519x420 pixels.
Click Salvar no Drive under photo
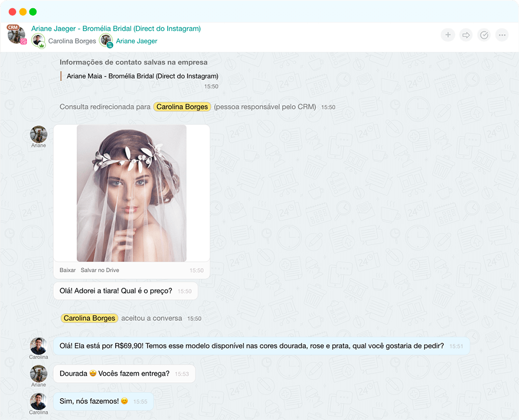click(100, 270)
